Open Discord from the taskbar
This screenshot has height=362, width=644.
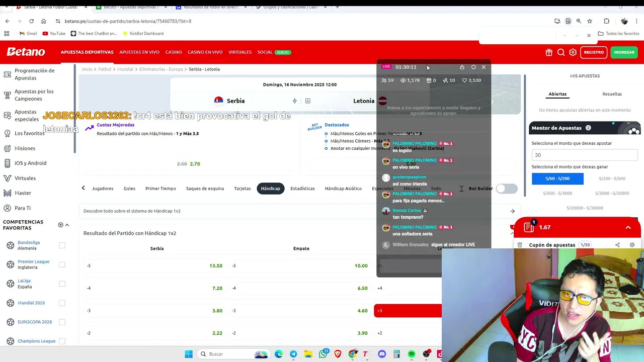[x=382, y=354]
